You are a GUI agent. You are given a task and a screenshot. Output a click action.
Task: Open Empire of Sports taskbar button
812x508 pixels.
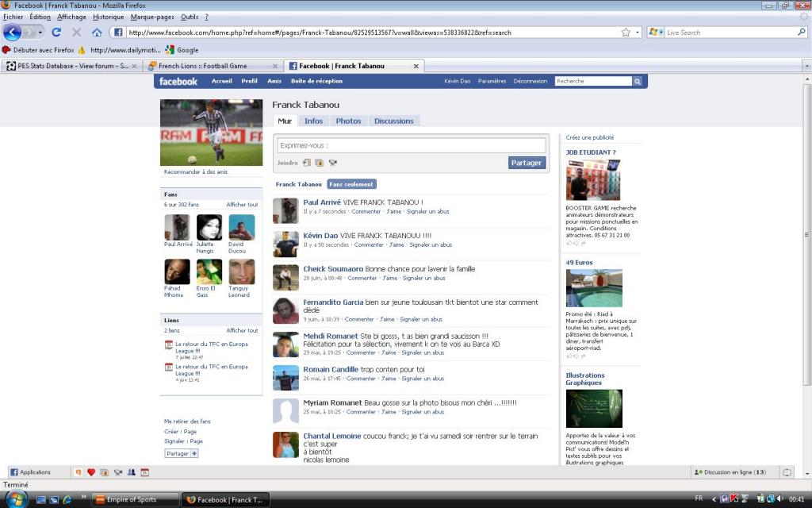136,500
